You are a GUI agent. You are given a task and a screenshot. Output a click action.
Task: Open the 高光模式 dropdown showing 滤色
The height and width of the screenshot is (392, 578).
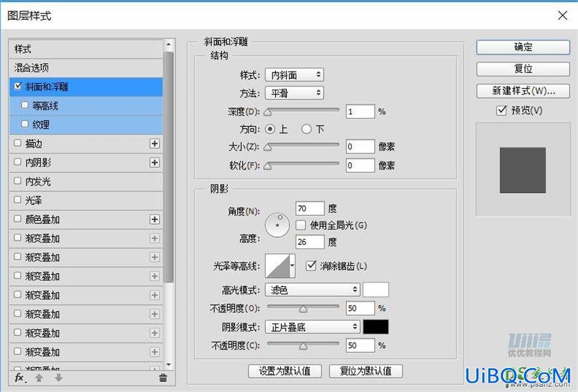(312, 290)
